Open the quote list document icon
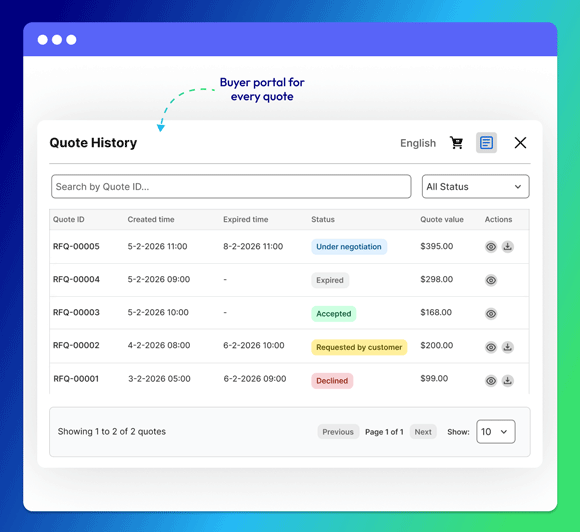 click(486, 143)
